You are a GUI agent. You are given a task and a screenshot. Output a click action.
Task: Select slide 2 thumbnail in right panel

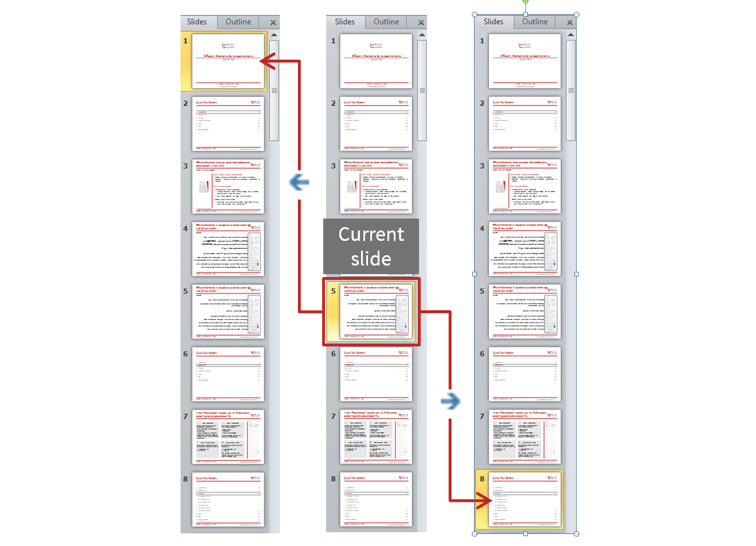[x=524, y=123]
